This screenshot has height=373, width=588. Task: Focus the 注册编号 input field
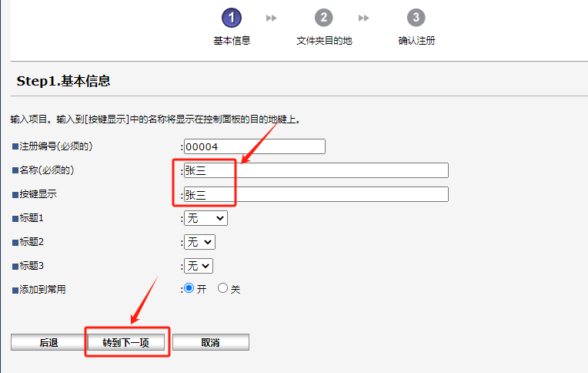click(x=254, y=146)
